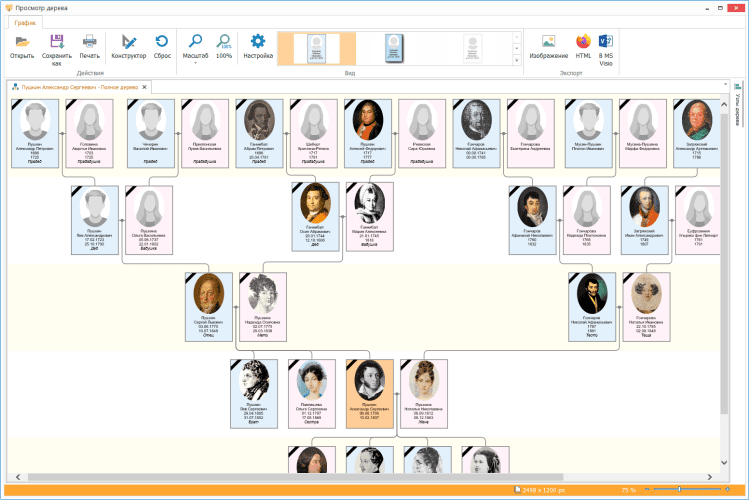This screenshot has height=500, width=750.
Task: Select the Абрам Петрович Ганнибал card
Action: pos(259,133)
